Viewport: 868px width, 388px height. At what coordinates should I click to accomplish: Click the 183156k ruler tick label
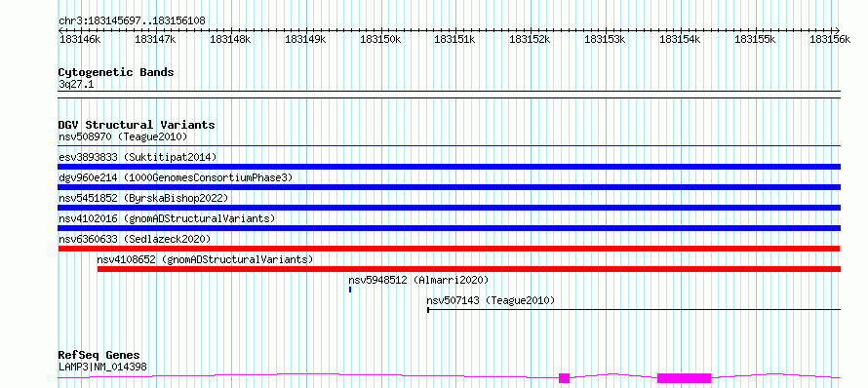tap(830, 39)
